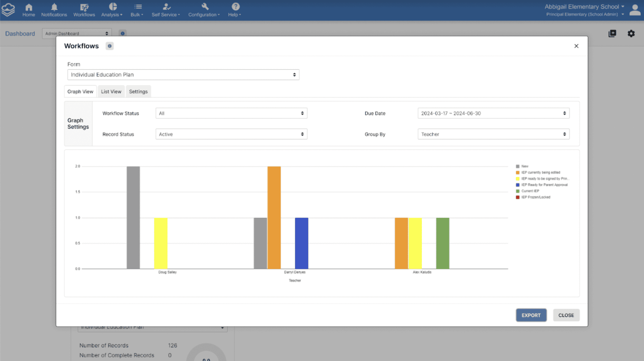Toggle the IEP ready to be signed legend swatch

click(x=518, y=179)
